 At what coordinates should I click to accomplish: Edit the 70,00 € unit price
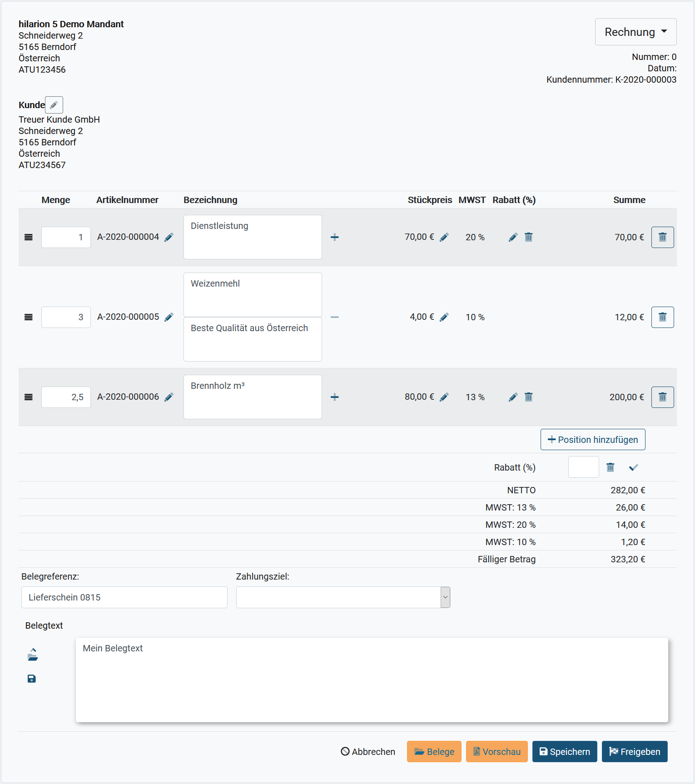coord(444,237)
